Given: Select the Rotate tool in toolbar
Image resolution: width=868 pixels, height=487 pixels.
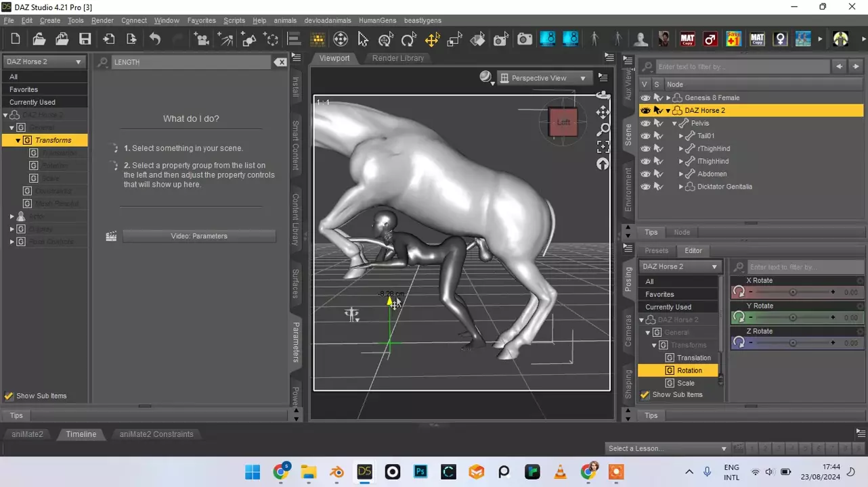Looking at the screenshot, I should click(408, 40).
